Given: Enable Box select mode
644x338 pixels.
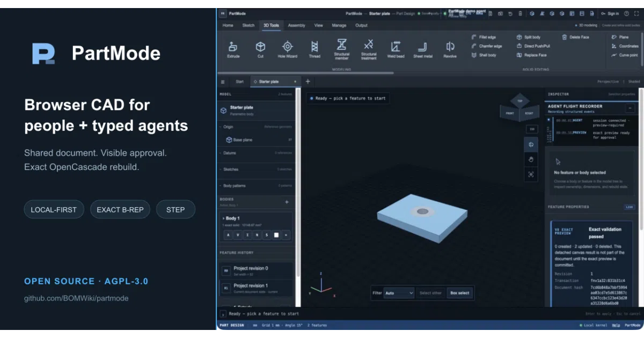Looking at the screenshot, I should pyautogui.click(x=459, y=293).
